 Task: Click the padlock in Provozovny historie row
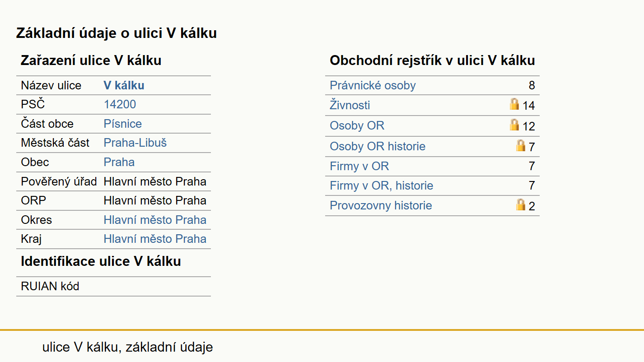click(x=521, y=204)
